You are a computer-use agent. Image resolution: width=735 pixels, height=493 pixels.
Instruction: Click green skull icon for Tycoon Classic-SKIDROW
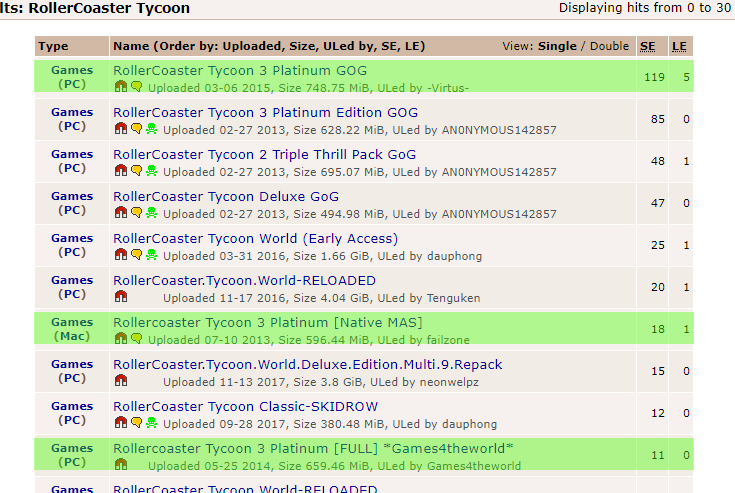click(151, 423)
